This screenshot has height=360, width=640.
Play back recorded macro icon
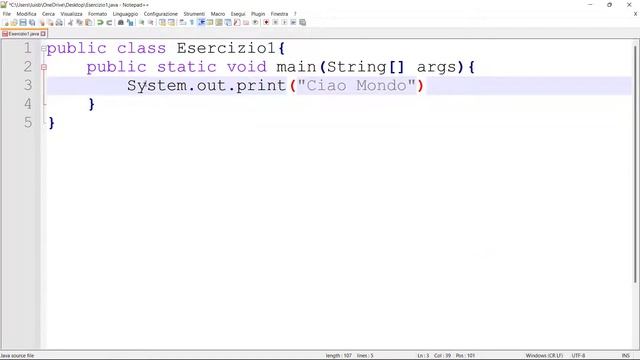pos(284,22)
